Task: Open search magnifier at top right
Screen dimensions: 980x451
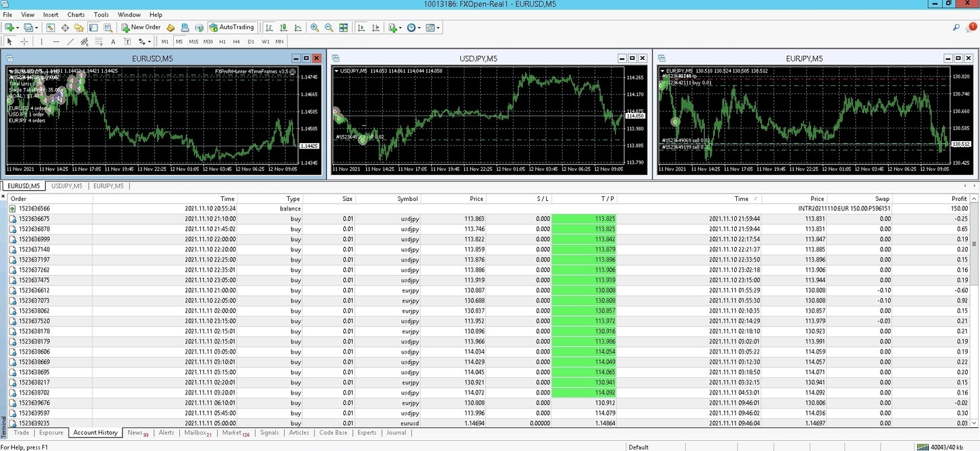Action: [956, 27]
